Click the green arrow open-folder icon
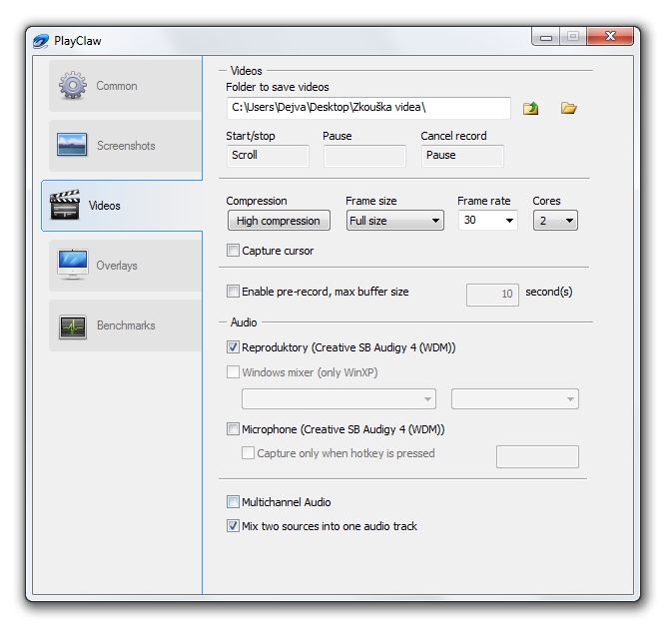The image size is (672, 634). coord(530,108)
